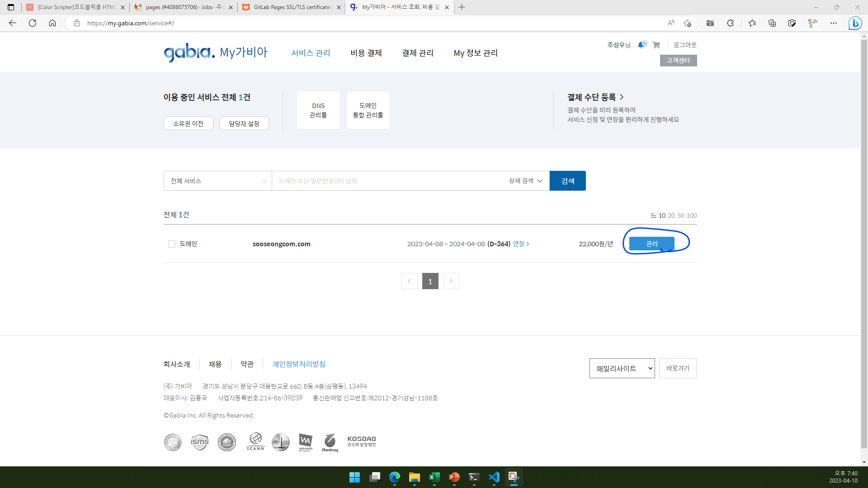Image resolution: width=868 pixels, height=488 pixels.
Task: Click 고객센터 button
Action: (679, 61)
